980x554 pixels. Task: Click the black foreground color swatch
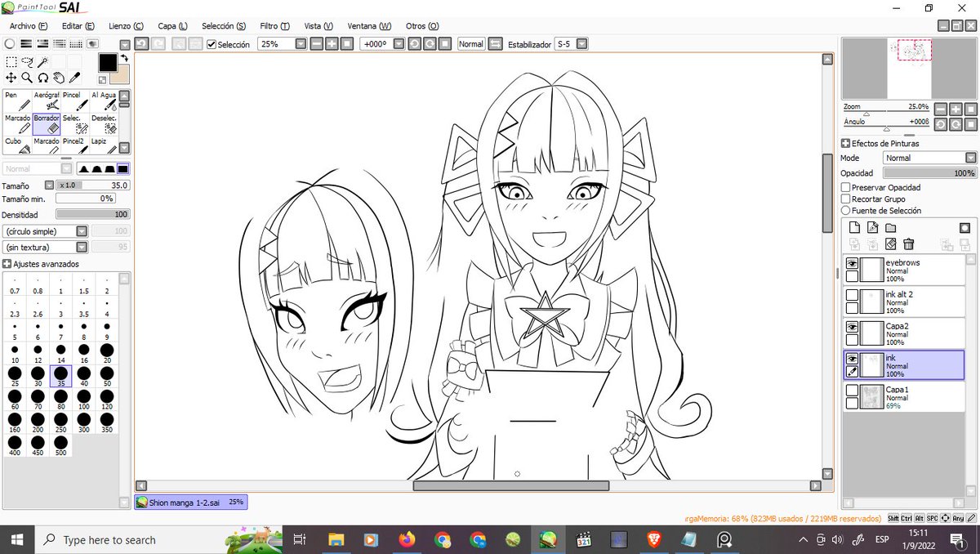coord(108,63)
